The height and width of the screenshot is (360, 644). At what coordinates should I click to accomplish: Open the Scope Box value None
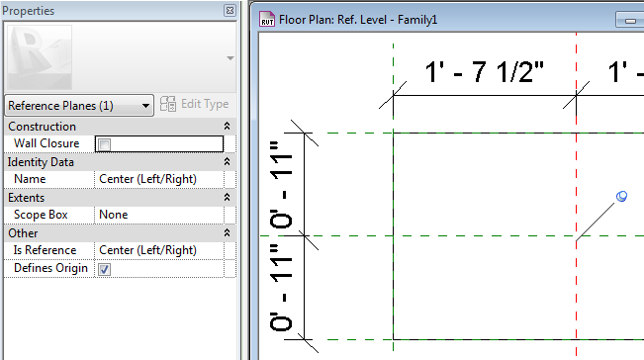159,215
